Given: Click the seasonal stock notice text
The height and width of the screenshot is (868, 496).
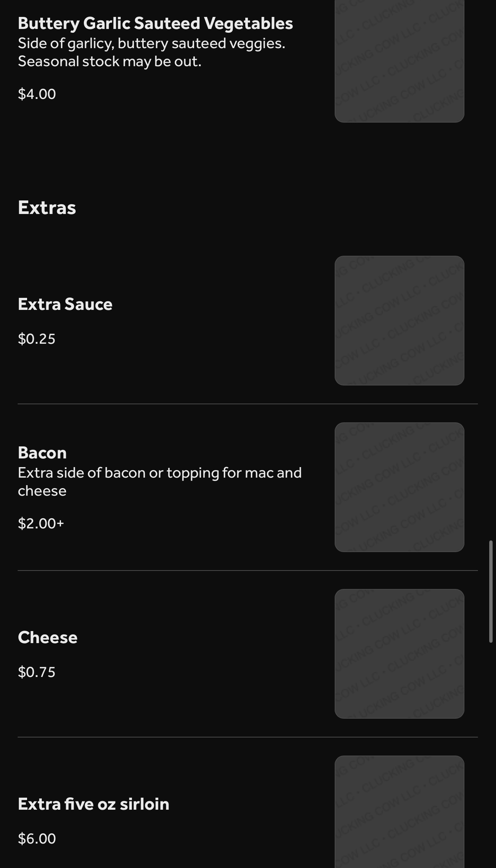Looking at the screenshot, I should point(109,62).
